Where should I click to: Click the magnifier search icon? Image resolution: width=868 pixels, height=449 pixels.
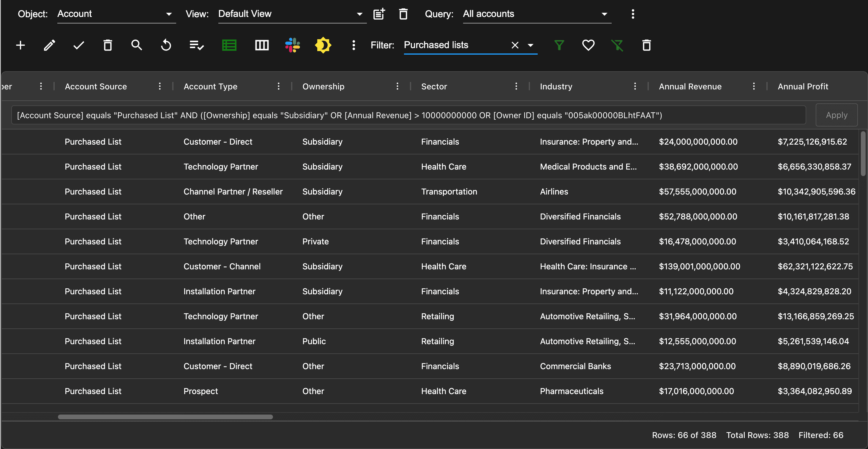pyautogui.click(x=136, y=45)
